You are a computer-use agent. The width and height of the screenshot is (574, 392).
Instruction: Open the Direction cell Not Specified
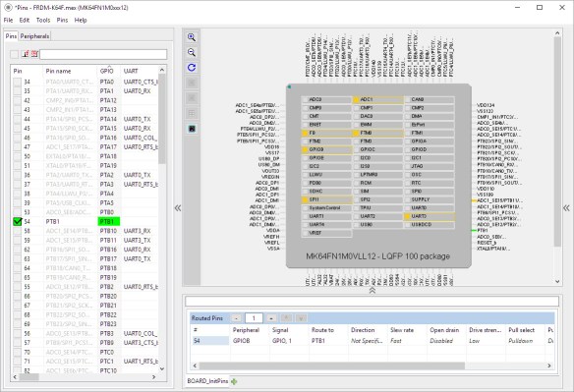pos(367,340)
